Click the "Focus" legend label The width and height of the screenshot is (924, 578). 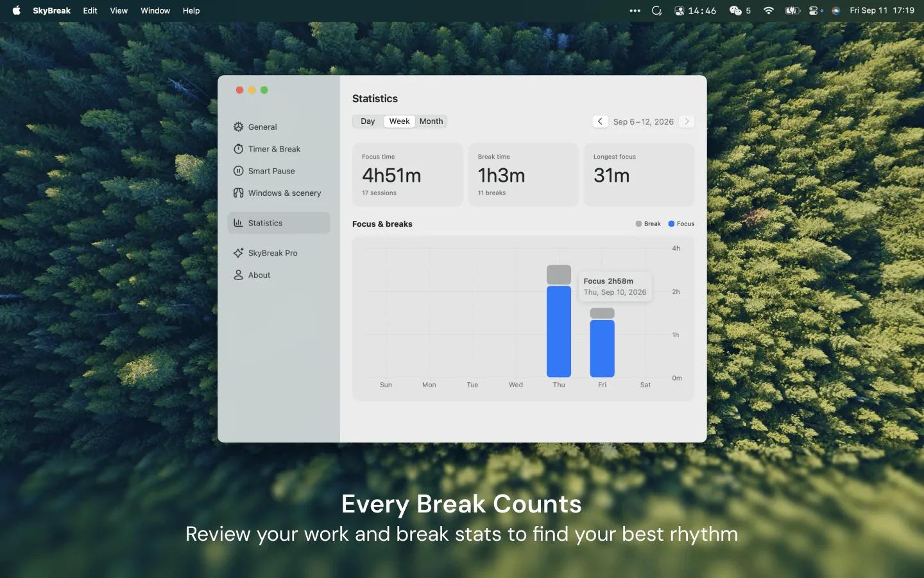pos(685,223)
